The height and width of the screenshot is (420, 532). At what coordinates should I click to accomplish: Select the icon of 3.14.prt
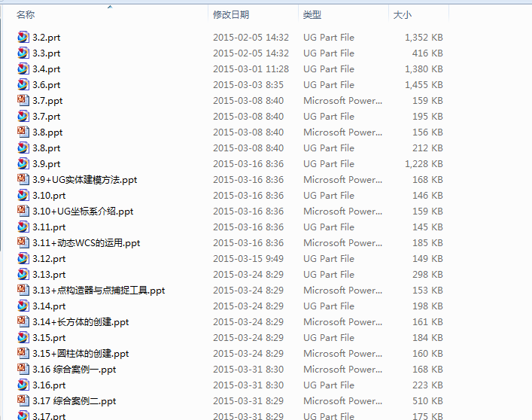coord(23,306)
